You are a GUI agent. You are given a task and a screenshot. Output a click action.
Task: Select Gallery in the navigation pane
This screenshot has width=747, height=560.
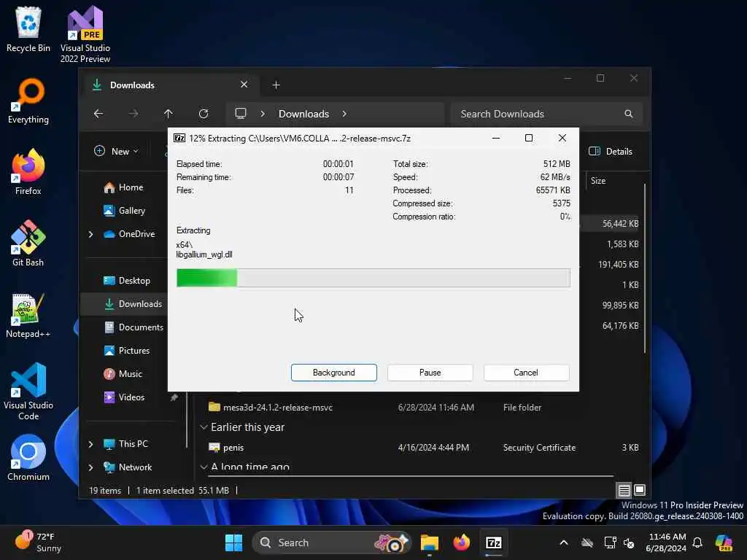(125, 211)
